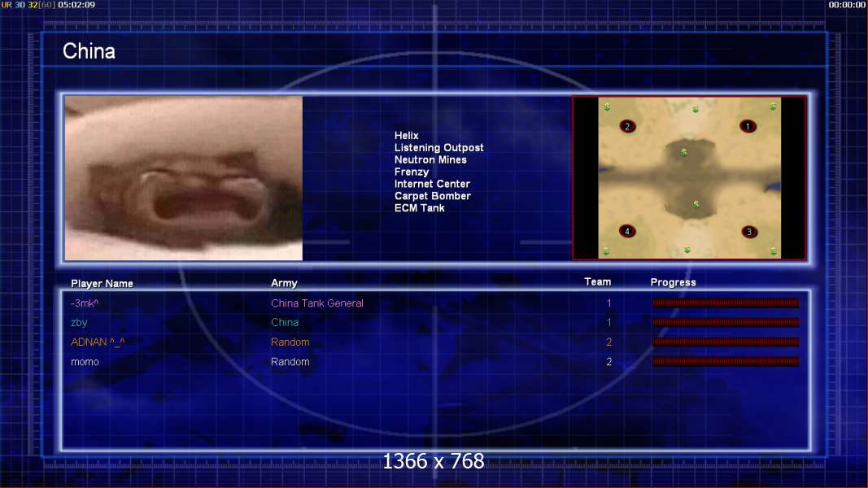
Task: Click momo's Random army entry
Action: pyautogui.click(x=290, y=362)
